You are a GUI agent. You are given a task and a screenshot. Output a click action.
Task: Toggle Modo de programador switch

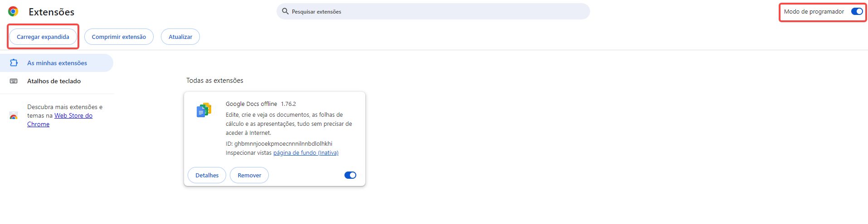857,12
